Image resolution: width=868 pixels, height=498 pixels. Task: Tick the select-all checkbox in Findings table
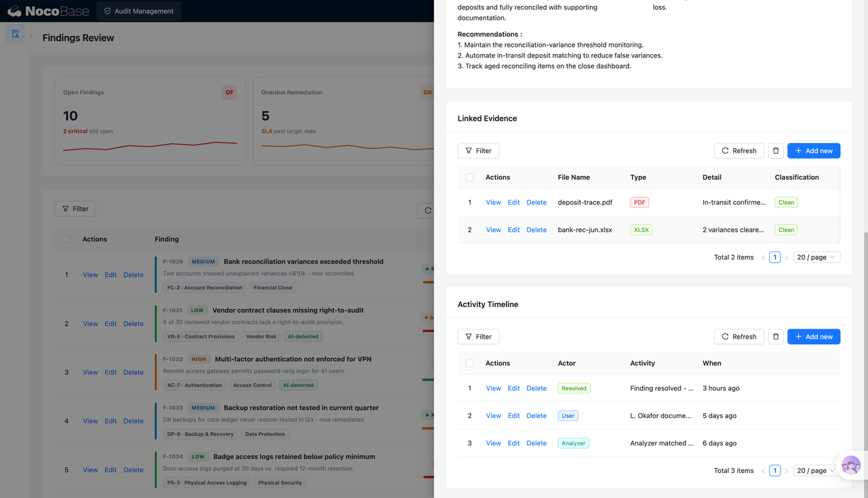(66, 239)
